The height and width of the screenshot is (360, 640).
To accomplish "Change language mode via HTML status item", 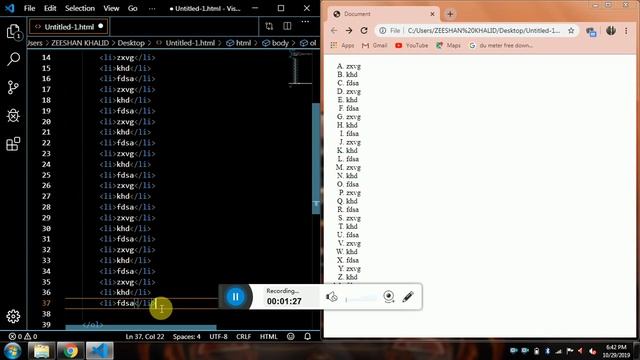I will [268, 336].
